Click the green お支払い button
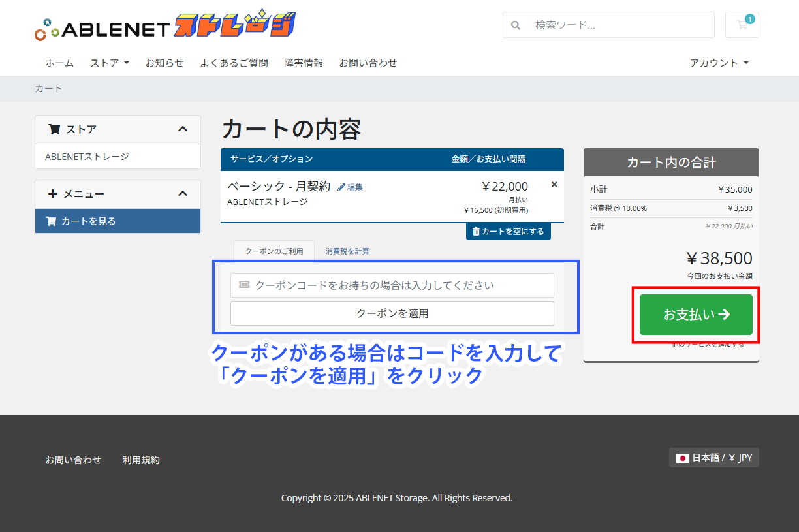This screenshot has width=799, height=532. [696, 314]
